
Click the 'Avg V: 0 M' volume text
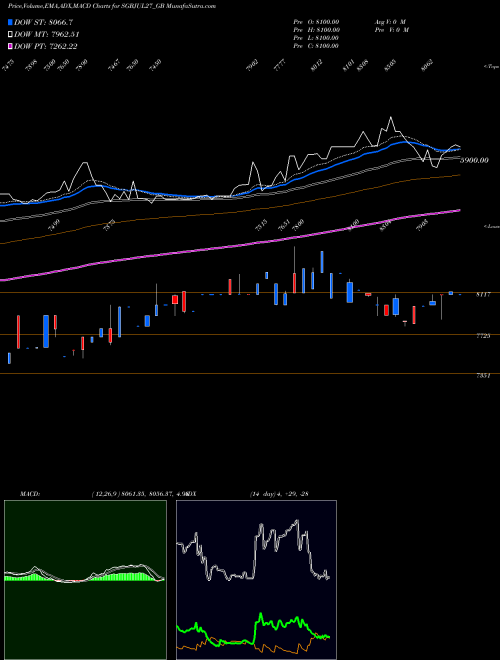click(x=390, y=22)
